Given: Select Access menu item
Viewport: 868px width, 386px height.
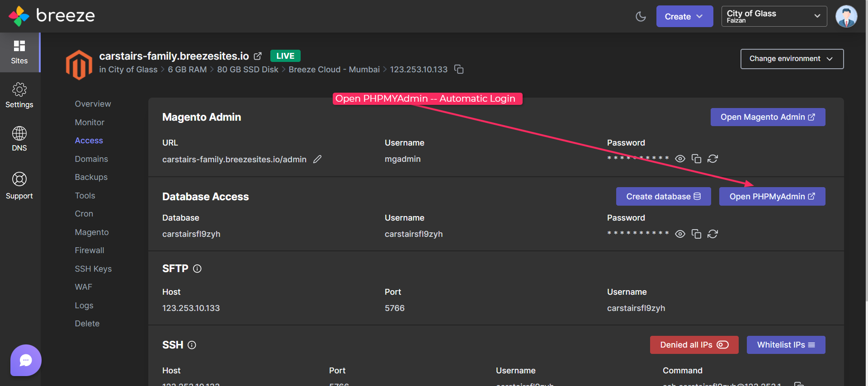Looking at the screenshot, I should click(89, 141).
